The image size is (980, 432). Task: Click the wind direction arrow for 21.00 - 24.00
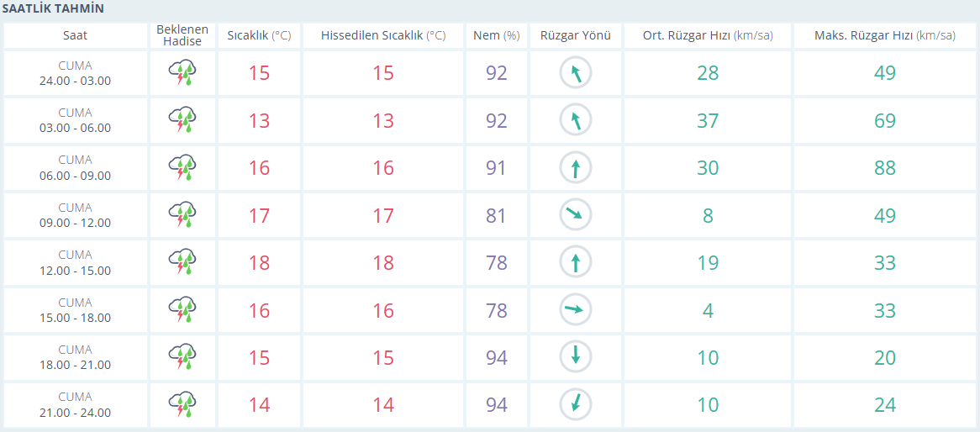(x=576, y=404)
